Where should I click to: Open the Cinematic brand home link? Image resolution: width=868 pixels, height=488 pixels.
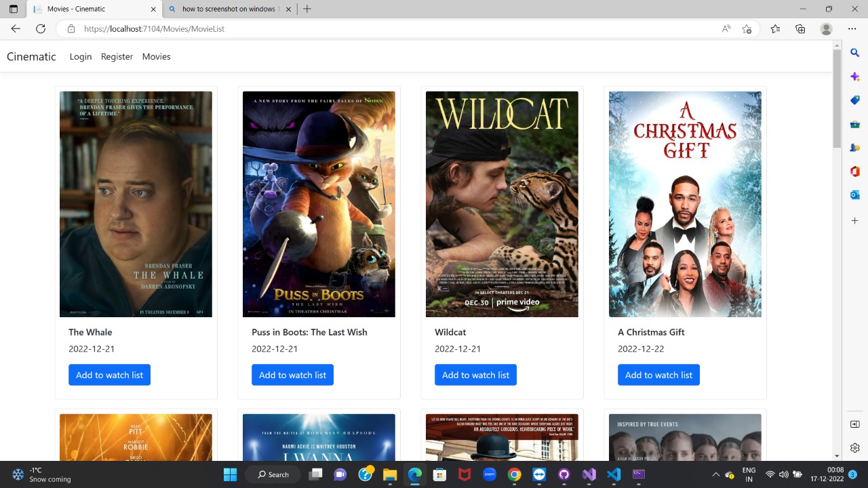(31, 56)
